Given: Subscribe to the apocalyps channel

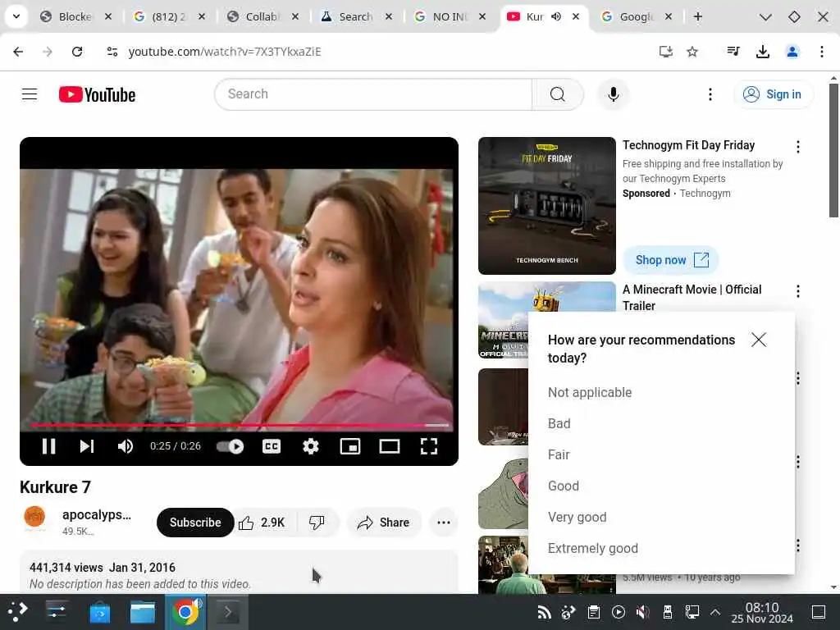Looking at the screenshot, I should click(x=195, y=523).
